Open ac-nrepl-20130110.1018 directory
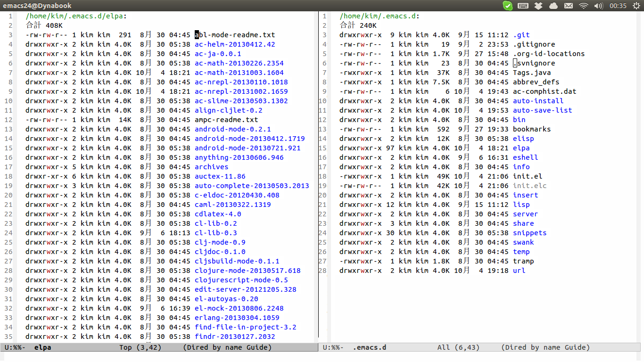The height and width of the screenshot is (362, 644). coord(241,82)
